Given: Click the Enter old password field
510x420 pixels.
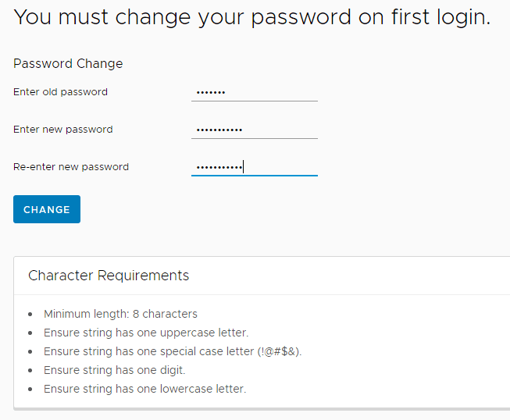Looking at the screenshot, I should (254, 92).
